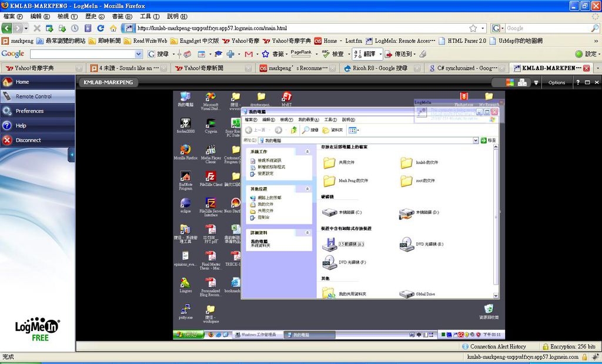Click the remote Recycle Bin 資源回收筒 icon
Screen dimensions: 602x364
click(489, 312)
